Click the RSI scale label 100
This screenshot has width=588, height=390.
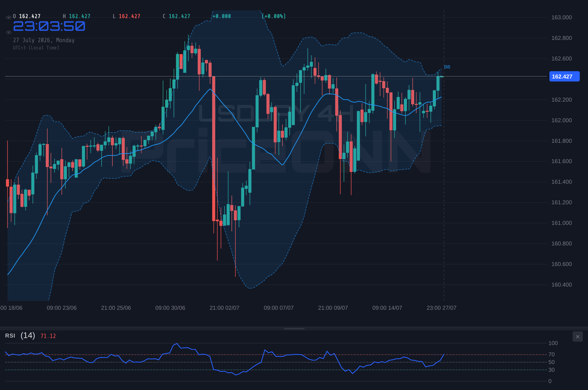click(x=553, y=343)
